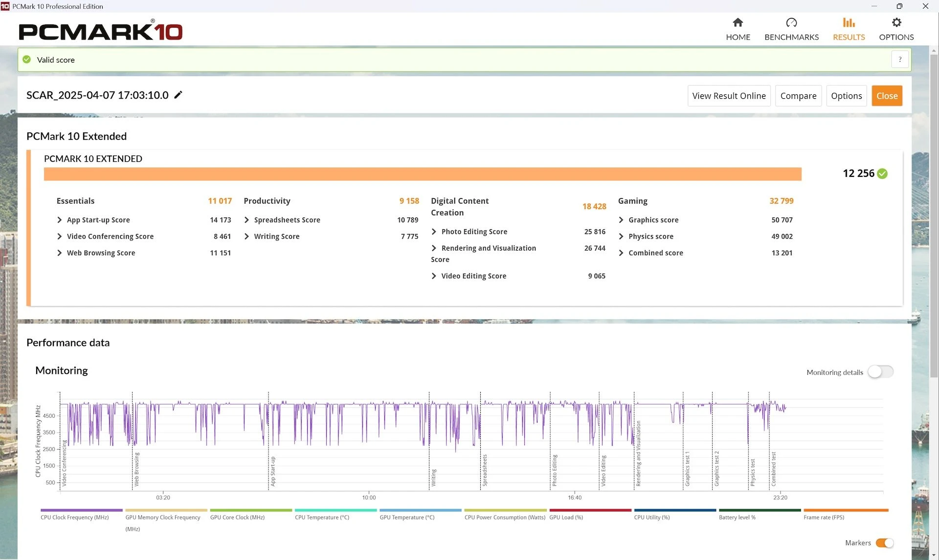Select Frame rate FPS legend swatch
The width and height of the screenshot is (939, 560).
[846, 510]
